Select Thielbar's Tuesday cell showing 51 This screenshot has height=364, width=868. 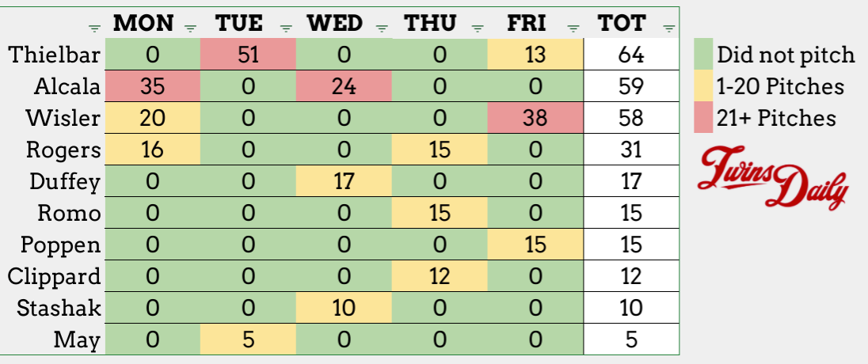(x=249, y=55)
